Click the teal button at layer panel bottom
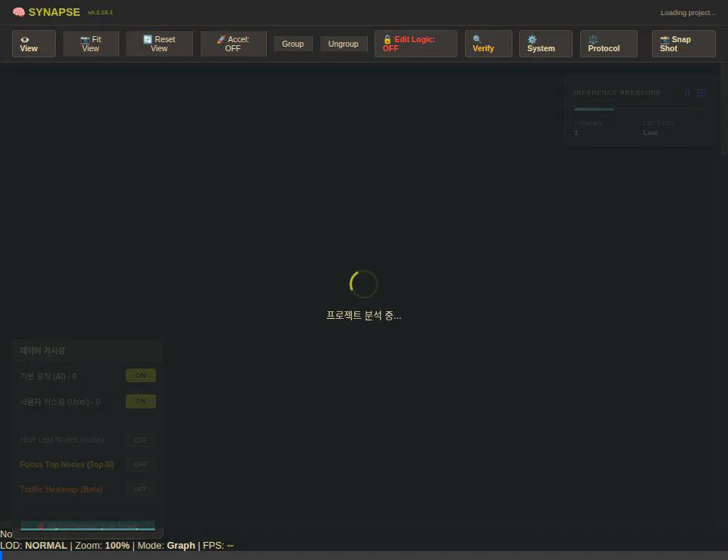 87,525
